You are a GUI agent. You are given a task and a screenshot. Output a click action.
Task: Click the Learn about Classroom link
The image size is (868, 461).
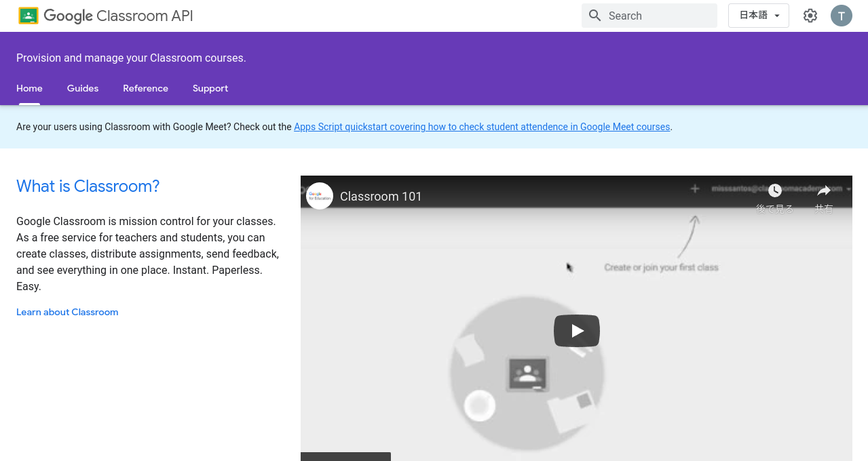(x=67, y=312)
